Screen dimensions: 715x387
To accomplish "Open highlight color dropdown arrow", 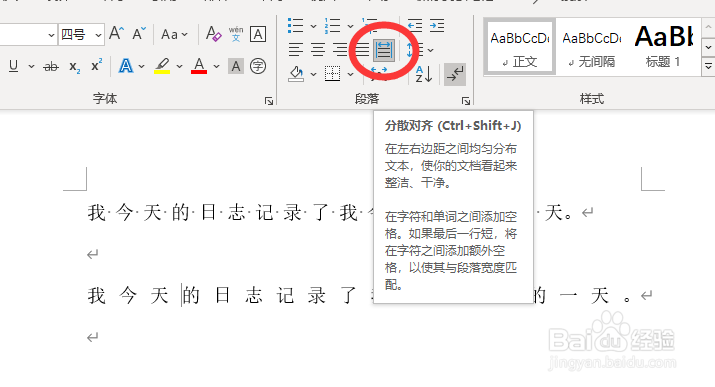I will pos(179,67).
